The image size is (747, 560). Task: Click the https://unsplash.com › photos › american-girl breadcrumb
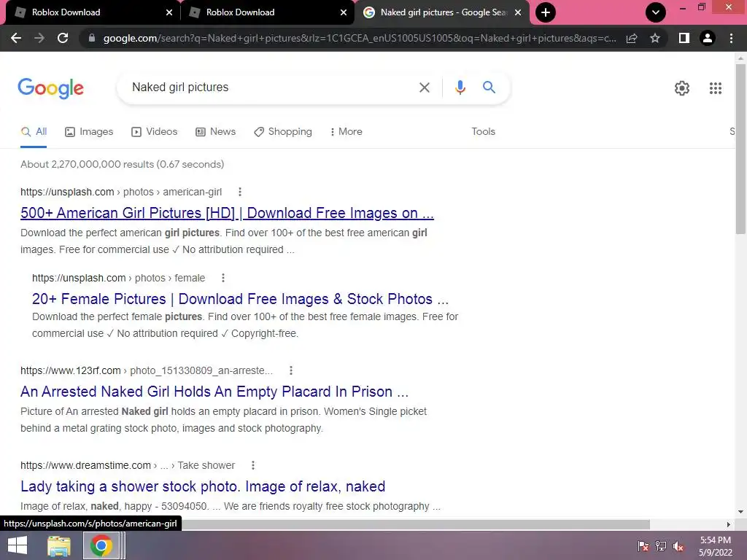pyautogui.click(x=121, y=192)
